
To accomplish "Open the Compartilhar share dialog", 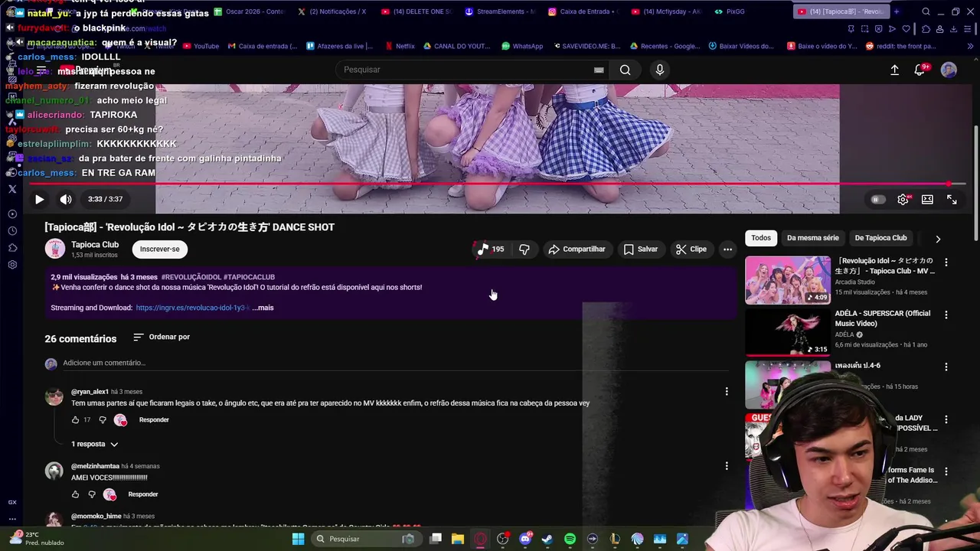I will 577,249.
